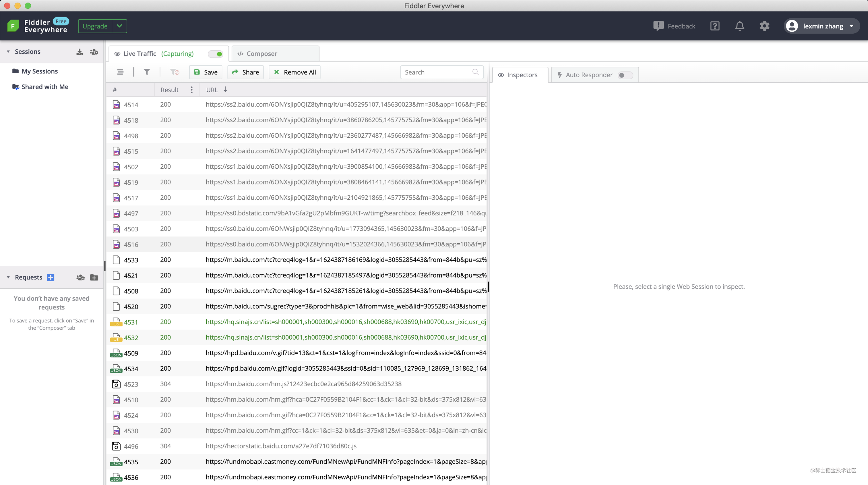This screenshot has height=485, width=868.
Task: Click the clear filters icon
Action: (175, 72)
